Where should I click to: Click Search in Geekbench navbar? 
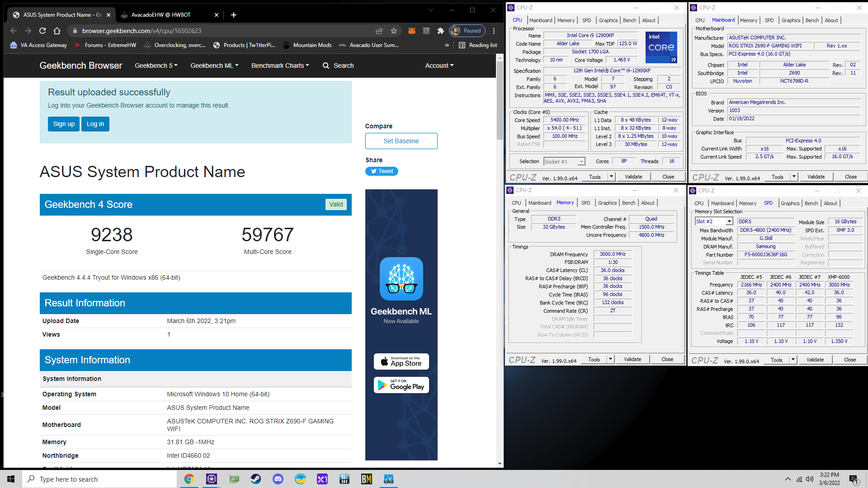coord(338,66)
